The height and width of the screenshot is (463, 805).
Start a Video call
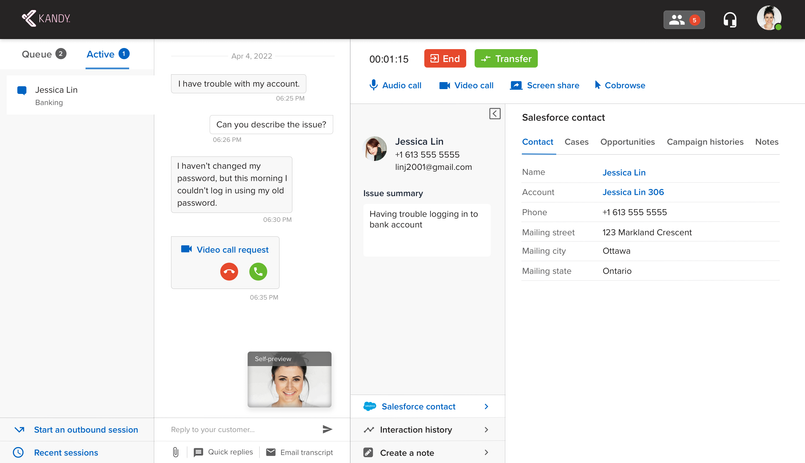pos(466,85)
